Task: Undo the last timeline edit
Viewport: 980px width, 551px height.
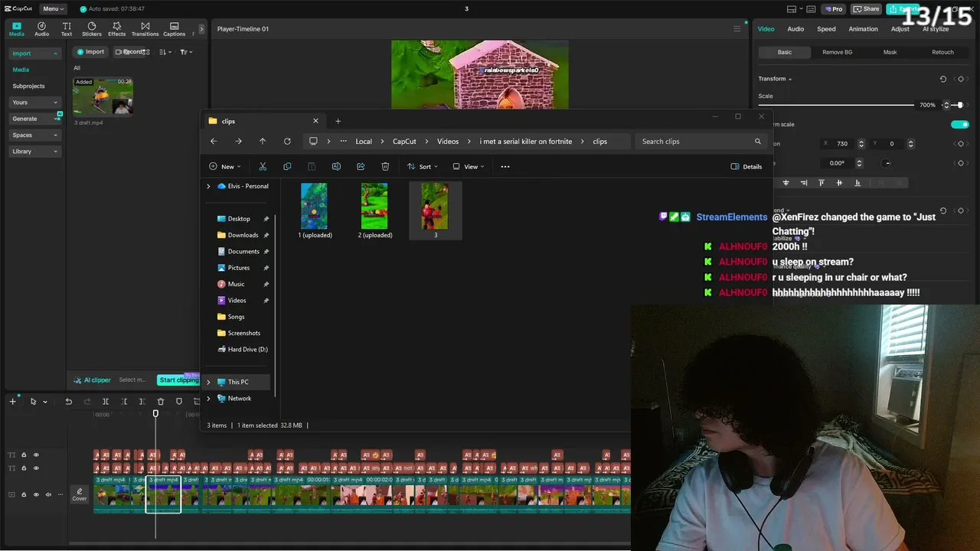Action: 69,402
